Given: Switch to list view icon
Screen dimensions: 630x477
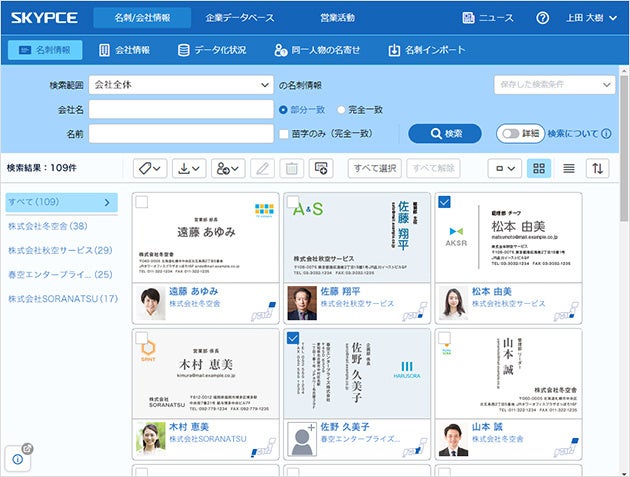Looking at the screenshot, I should pyautogui.click(x=569, y=168).
